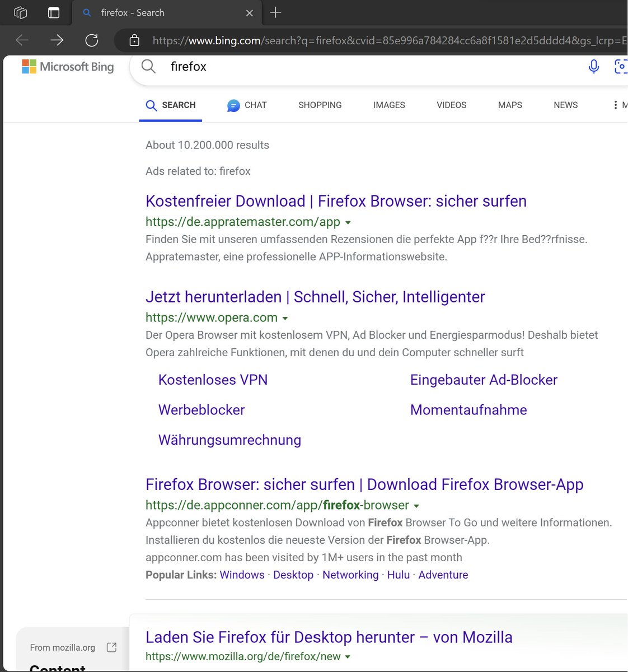
Task: Open visual search camera icon
Action: tap(621, 67)
